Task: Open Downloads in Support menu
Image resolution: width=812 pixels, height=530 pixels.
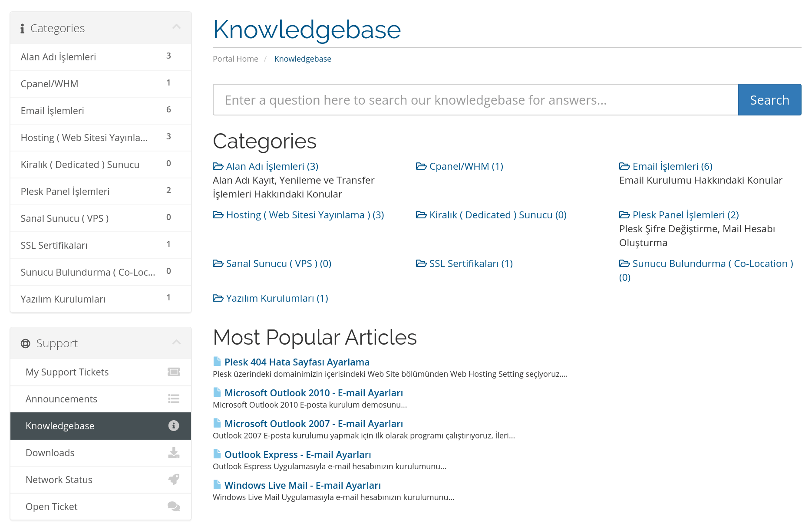Action: pyautogui.click(x=101, y=453)
